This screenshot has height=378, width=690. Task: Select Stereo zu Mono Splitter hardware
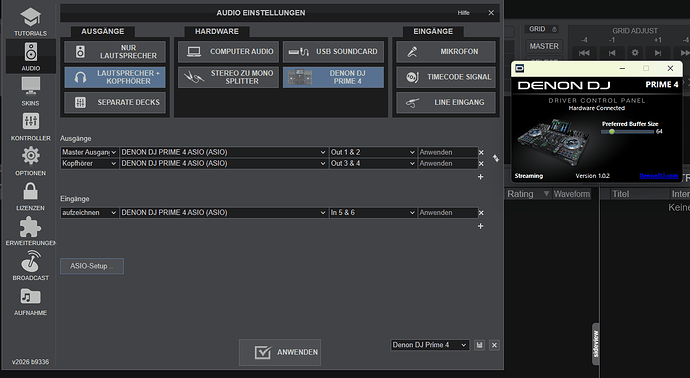(x=228, y=77)
